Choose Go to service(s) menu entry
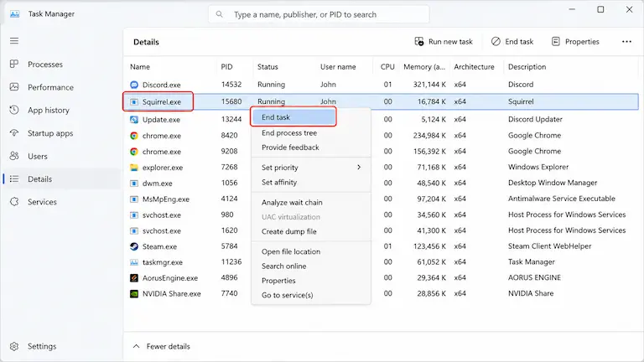 pos(288,295)
